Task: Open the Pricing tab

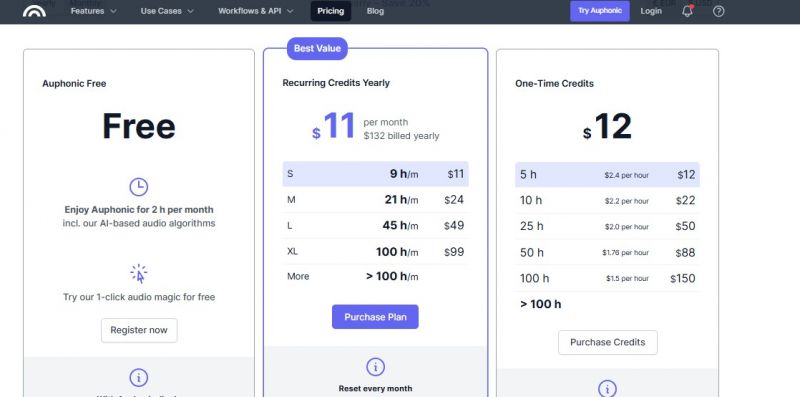Action: 331,11
